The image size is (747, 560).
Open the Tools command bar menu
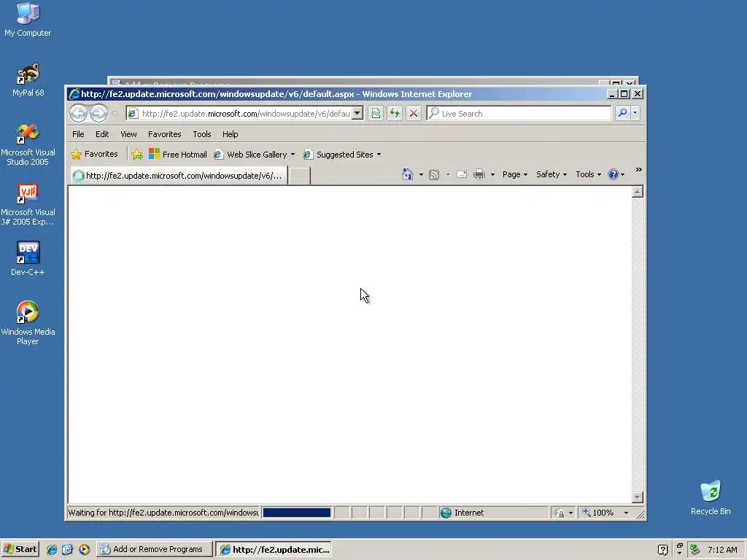tap(589, 174)
